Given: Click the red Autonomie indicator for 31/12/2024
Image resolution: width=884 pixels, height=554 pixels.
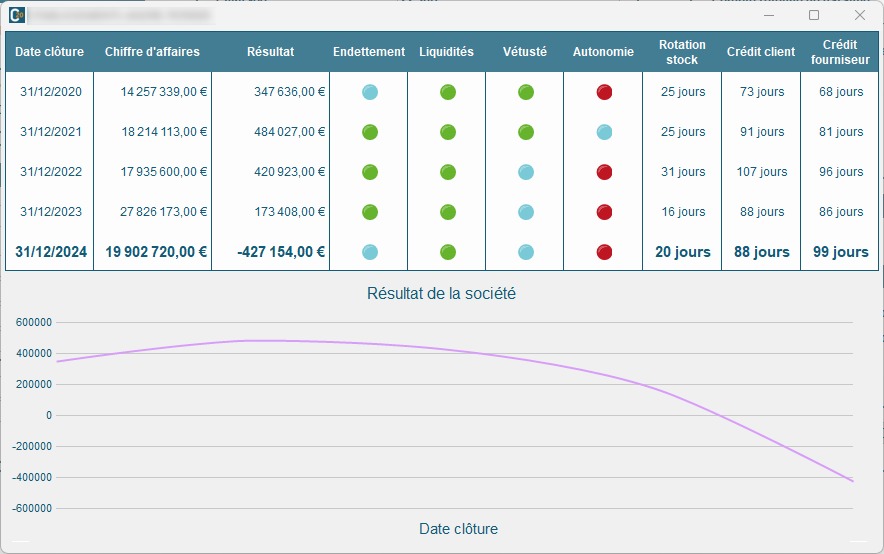Looking at the screenshot, I should [x=604, y=252].
